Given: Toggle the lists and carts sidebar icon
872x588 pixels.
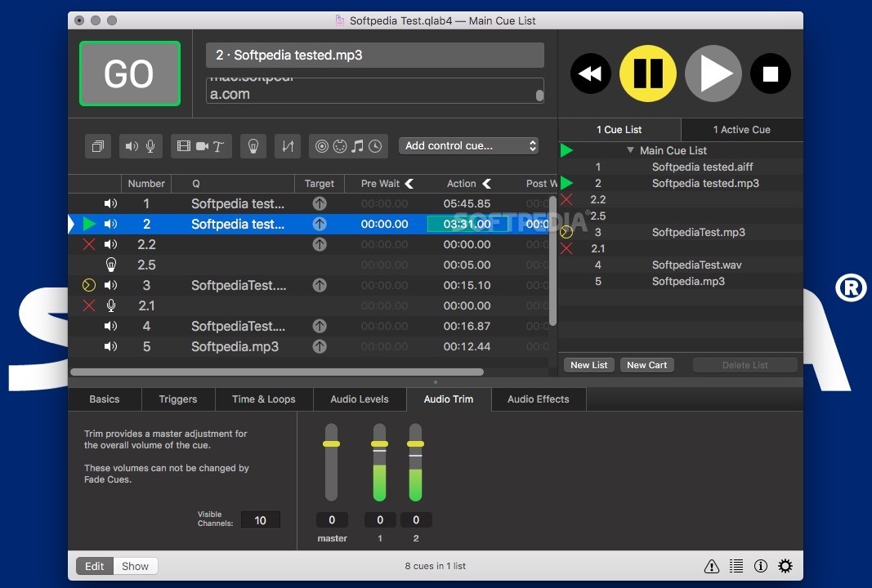Looking at the screenshot, I should coord(736,566).
